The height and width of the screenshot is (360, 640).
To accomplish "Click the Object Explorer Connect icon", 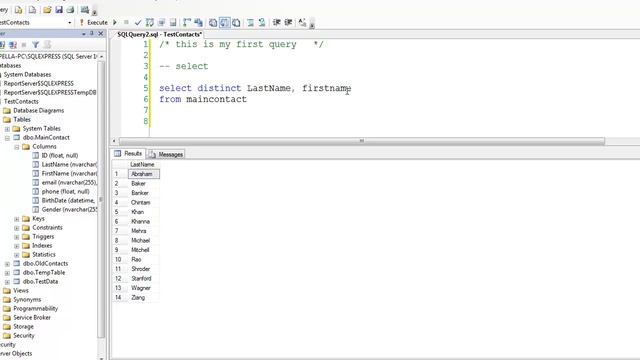I will (x=2, y=44).
